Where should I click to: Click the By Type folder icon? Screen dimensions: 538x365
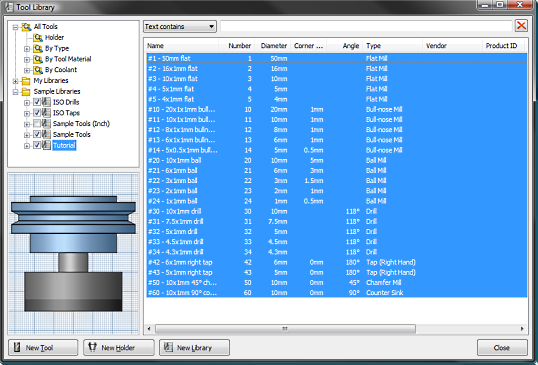[x=38, y=48]
